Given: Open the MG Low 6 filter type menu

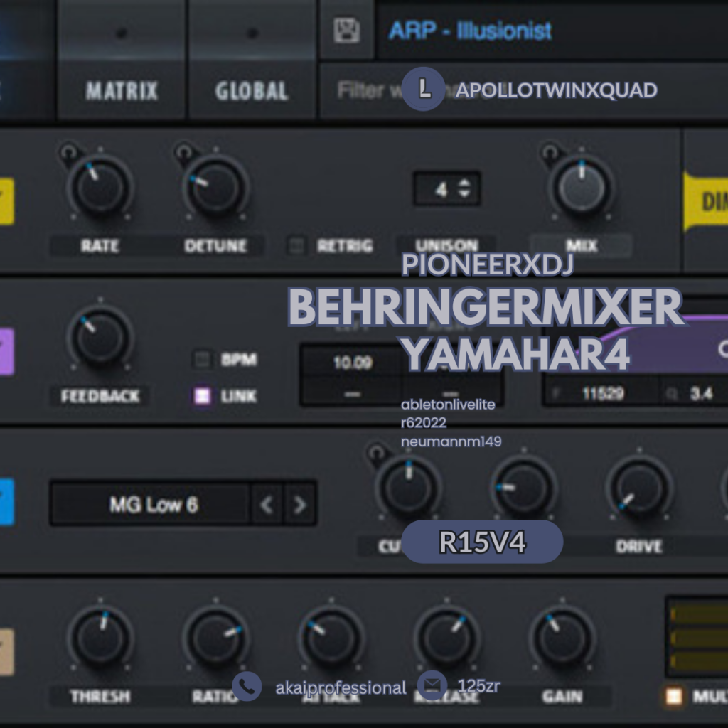Looking at the screenshot, I should pos(151,504).
